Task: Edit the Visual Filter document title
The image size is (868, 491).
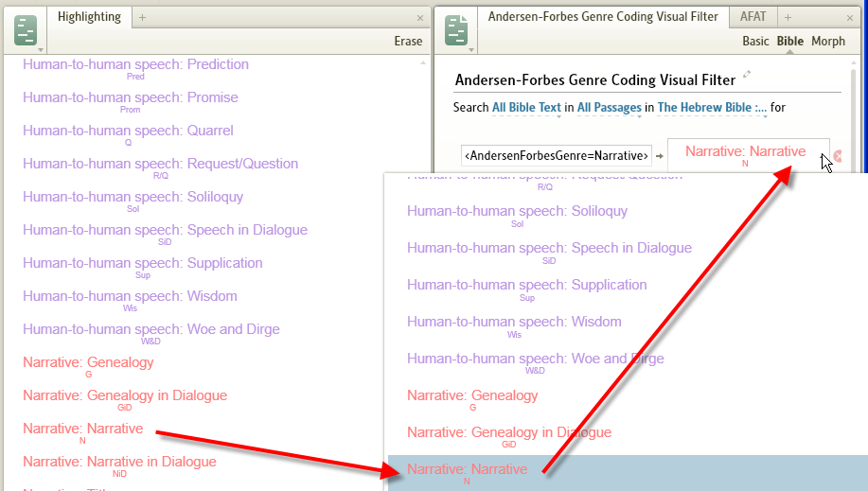Action: pos(747,74)
